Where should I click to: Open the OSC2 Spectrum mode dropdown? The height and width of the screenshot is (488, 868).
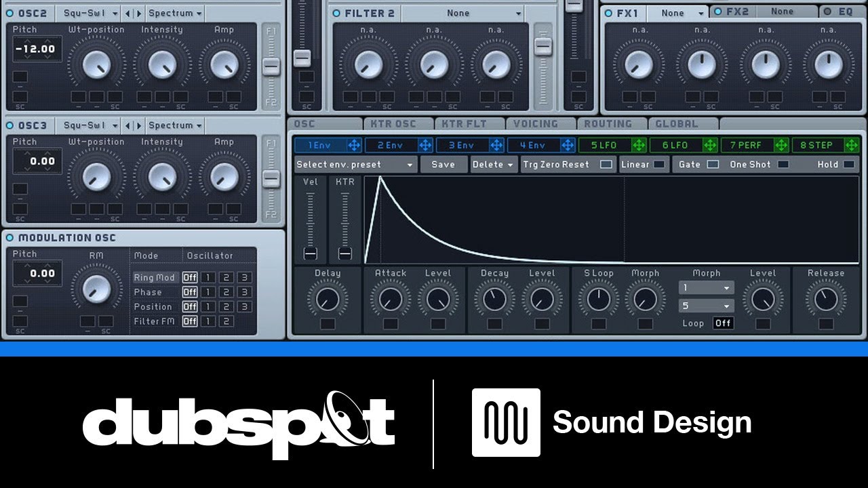tap(175, 13)
